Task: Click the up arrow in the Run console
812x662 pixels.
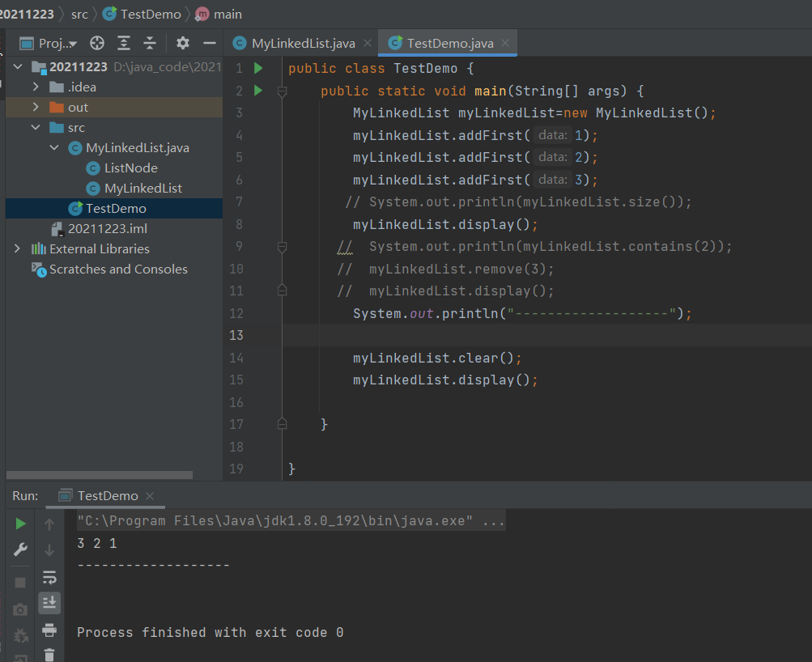Action: [49, 524]
